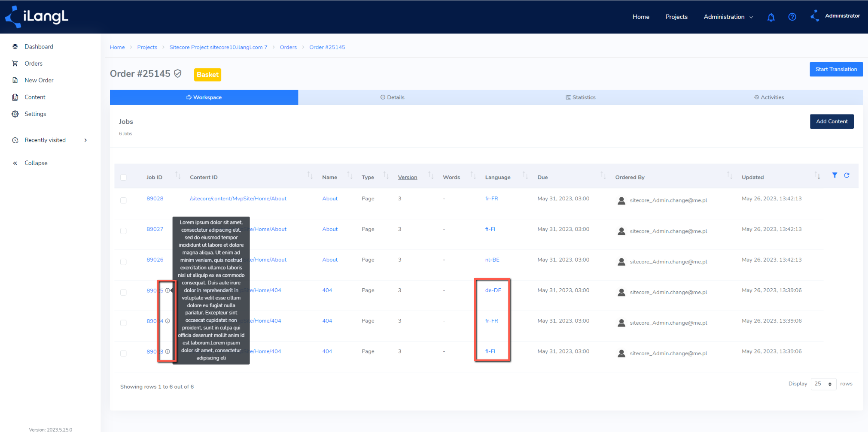Expand the Recently visited chevron
Viewport: 868px width, 432px height.
pyautogui.click(x=86, y=140)
